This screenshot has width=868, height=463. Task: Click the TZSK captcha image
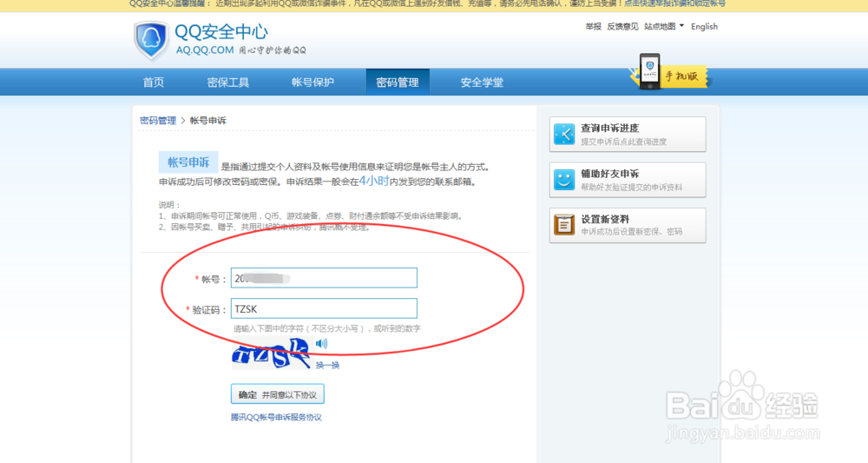pos(271,354)
